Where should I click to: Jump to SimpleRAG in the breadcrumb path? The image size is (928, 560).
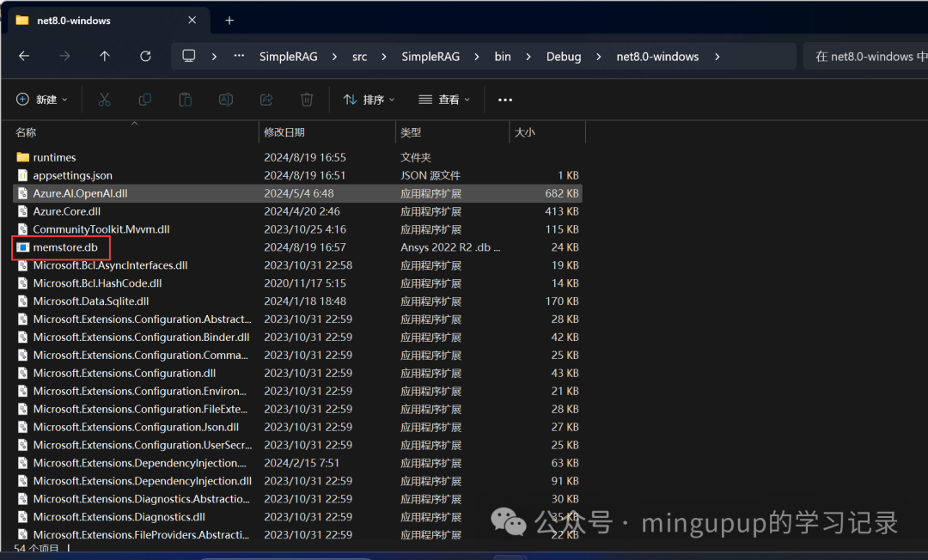(x=289, y=56)
